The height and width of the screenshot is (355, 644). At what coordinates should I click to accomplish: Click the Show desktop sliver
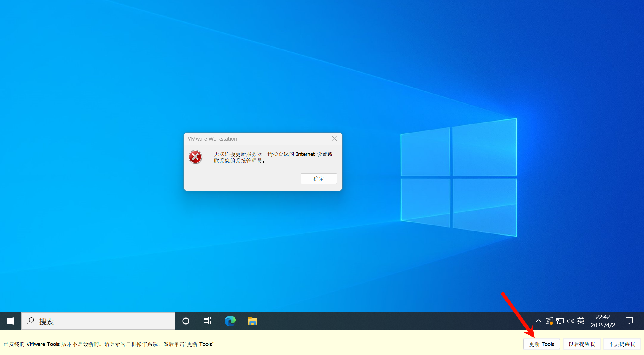643,321
